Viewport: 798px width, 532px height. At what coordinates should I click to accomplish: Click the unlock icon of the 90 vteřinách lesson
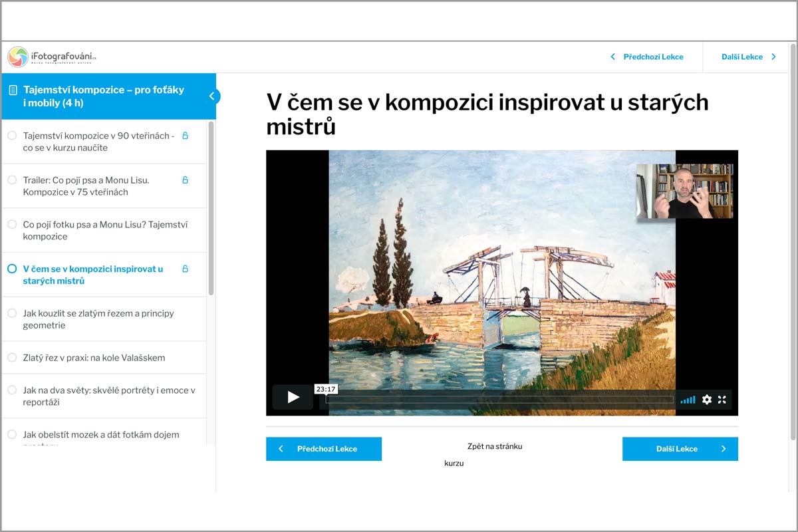pos(186,136)
